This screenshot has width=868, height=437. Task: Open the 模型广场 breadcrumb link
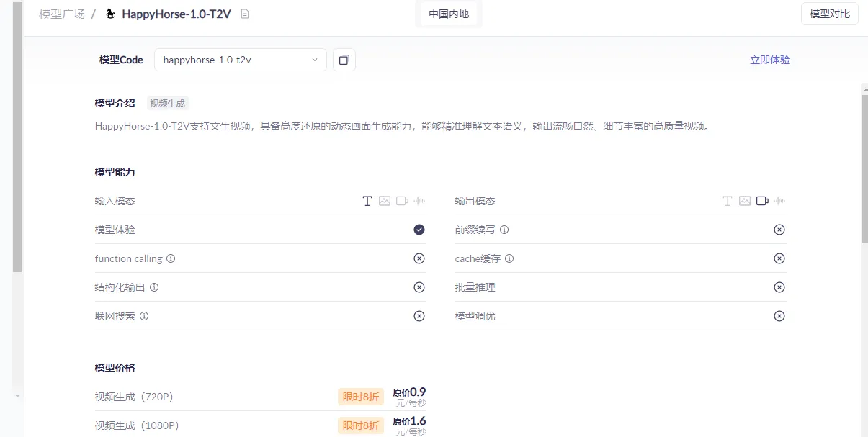pyautogui.click(x=62, y=14)
